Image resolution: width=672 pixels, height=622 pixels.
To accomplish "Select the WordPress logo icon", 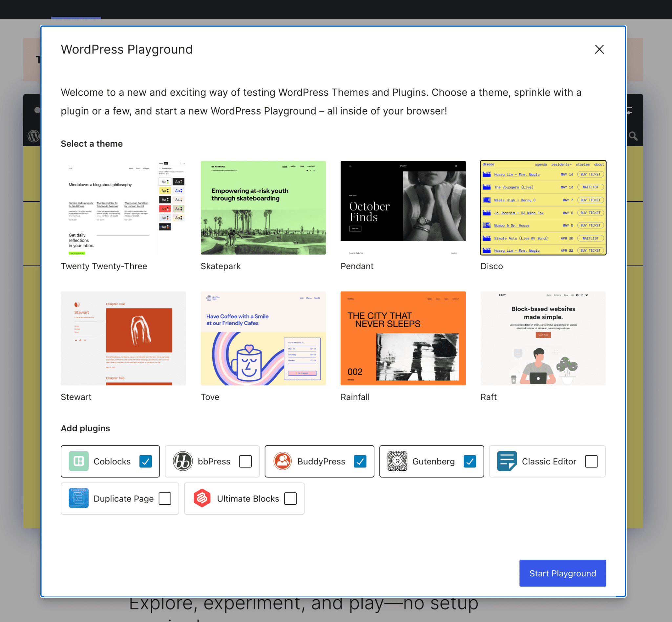I will (x=34, y=137).
